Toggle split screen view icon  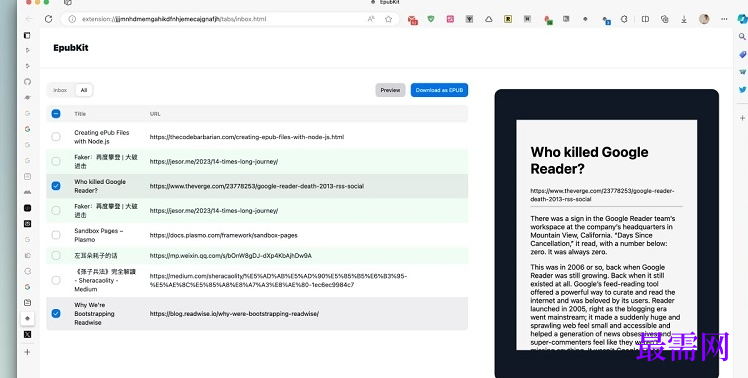point(645,19)
